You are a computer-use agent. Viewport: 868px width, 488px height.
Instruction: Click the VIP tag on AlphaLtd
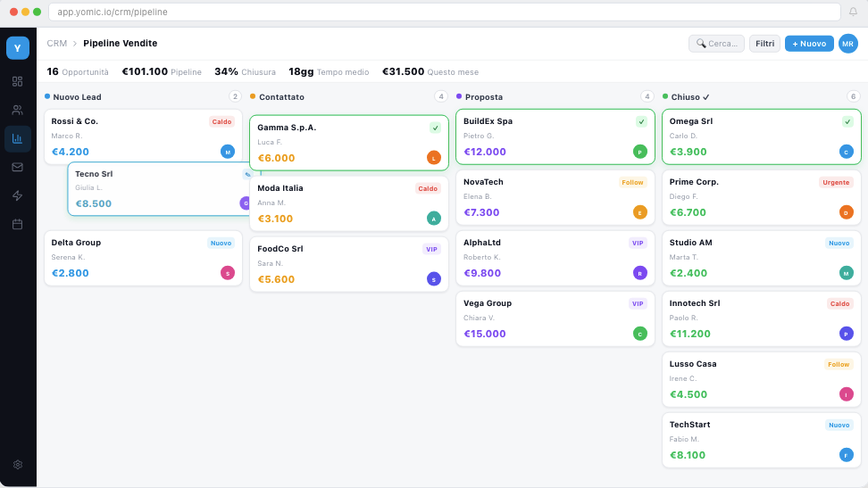click(x=638, y=243)
